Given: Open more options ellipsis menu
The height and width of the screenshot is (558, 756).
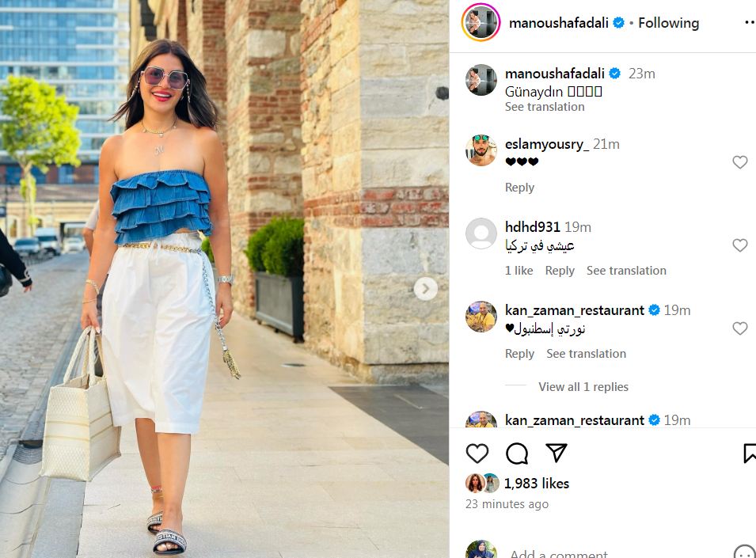Looking at the screenshot, I should tap(750, 22).
